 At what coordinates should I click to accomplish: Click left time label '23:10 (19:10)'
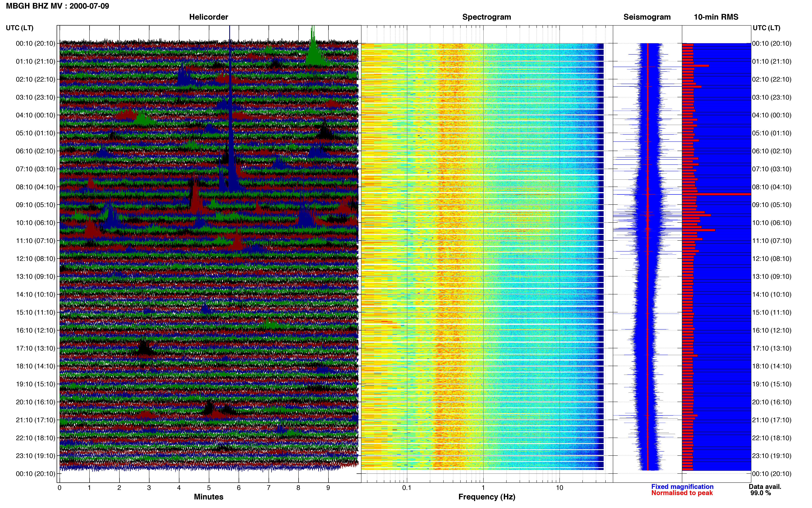coord(36,456)
